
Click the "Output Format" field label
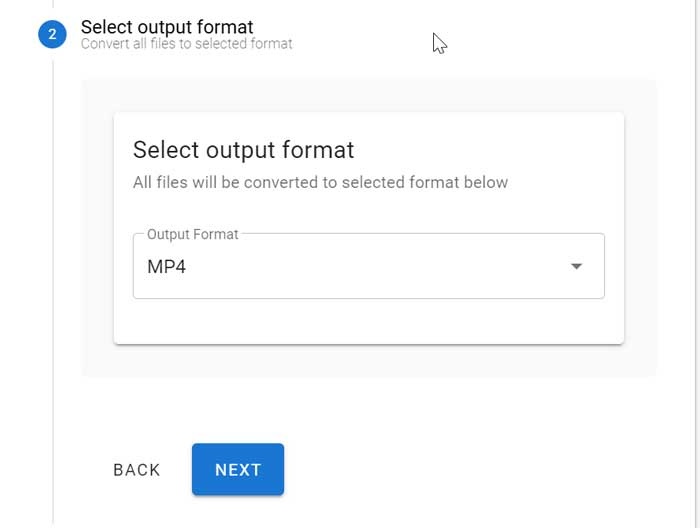[x=193, y=234]
